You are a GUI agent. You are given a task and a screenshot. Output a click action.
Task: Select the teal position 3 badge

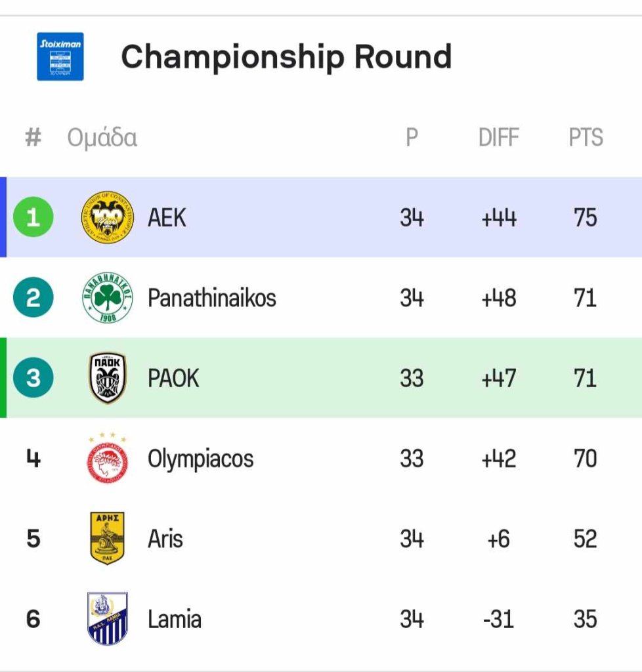[x=33, y=377]
